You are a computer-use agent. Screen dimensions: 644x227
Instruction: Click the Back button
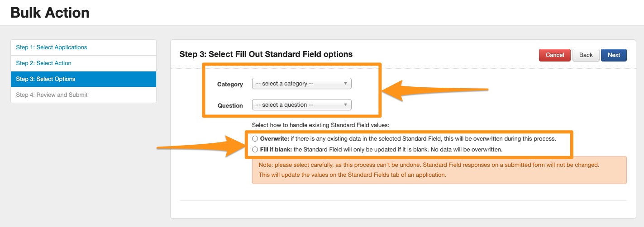(x=586, y=55)
